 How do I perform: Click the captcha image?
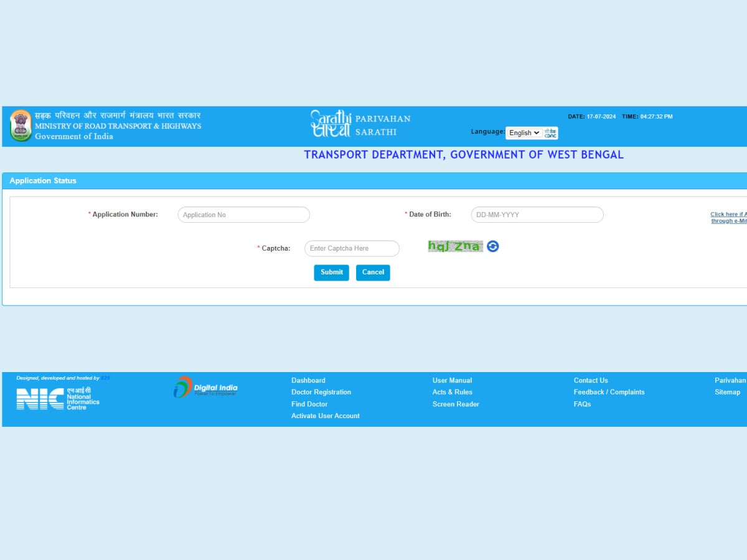click(x=455, y=246)
